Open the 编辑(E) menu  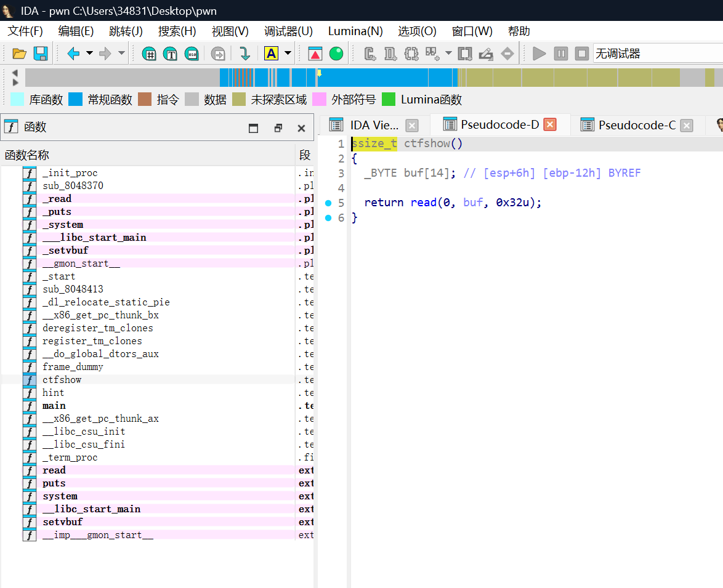point(76,31)
